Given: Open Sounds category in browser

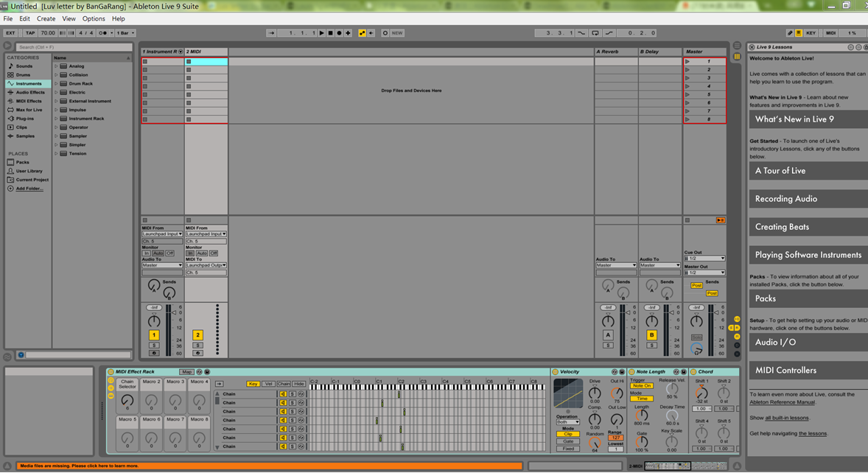Looking at the screenshot, I should 24,66.
